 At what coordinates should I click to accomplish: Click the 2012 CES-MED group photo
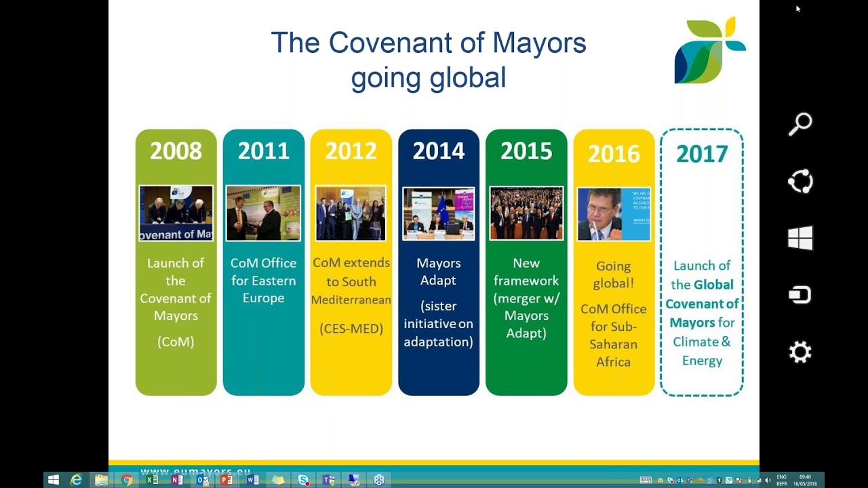(351, 213)
